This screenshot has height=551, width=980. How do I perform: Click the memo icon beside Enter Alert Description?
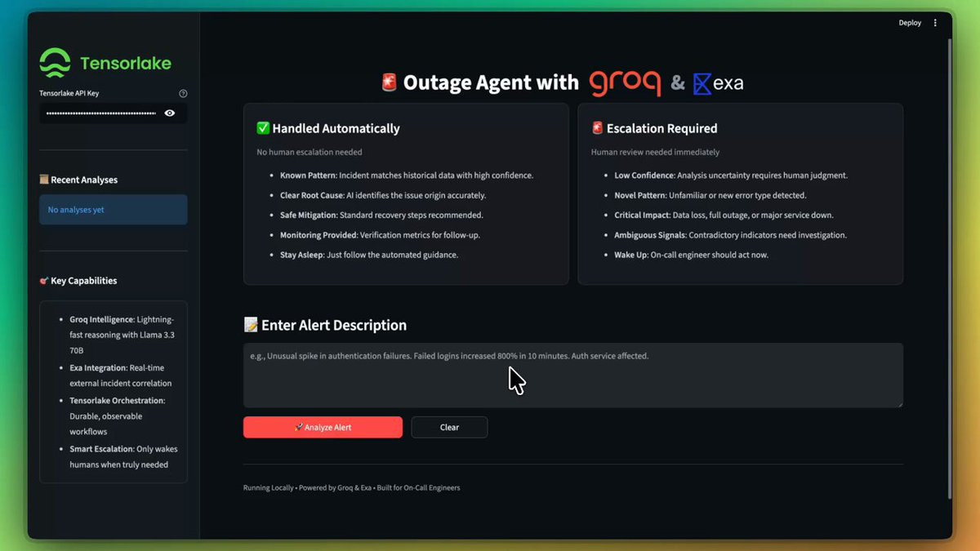(251, 325)
